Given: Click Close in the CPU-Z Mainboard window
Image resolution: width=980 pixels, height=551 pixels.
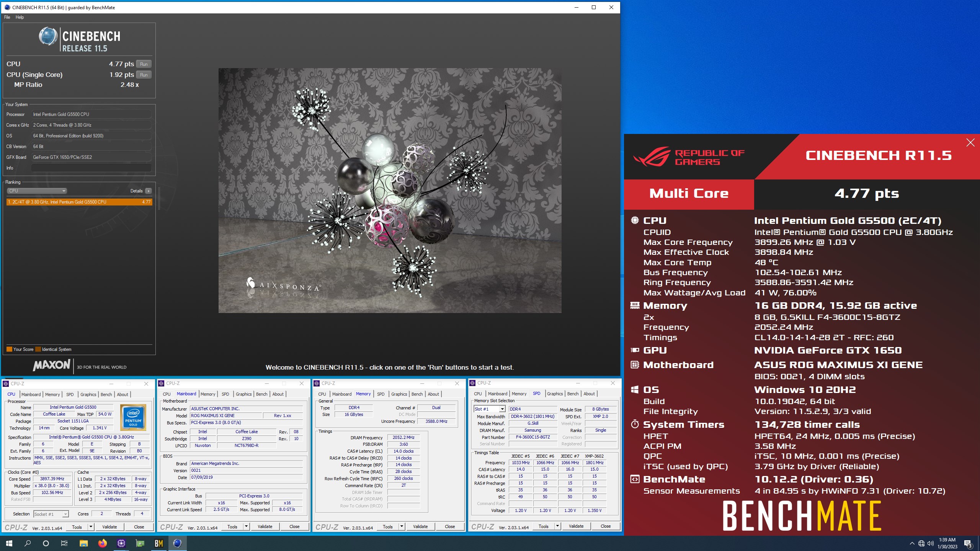Looking at the screenshot, I should [294, 527].
